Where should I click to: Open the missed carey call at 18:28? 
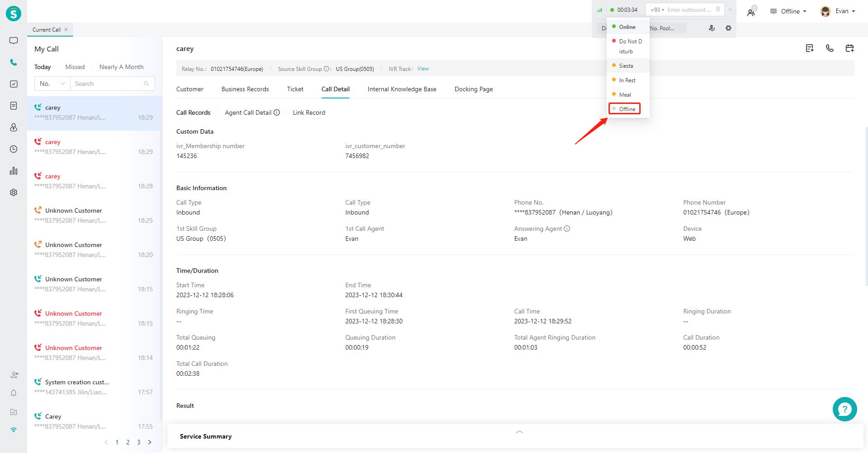point(94,181)
